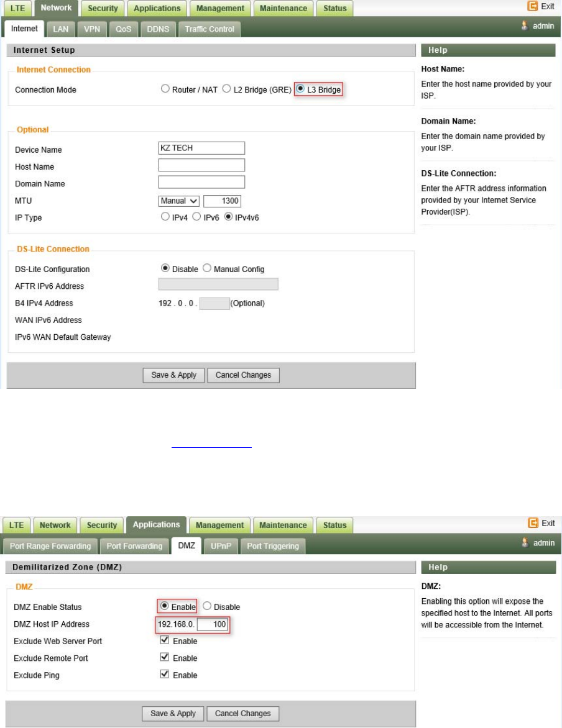Screen dimensions: 562x728
Task: Open Maintenance tab on Internet Setup page
Action: point(283,8)
